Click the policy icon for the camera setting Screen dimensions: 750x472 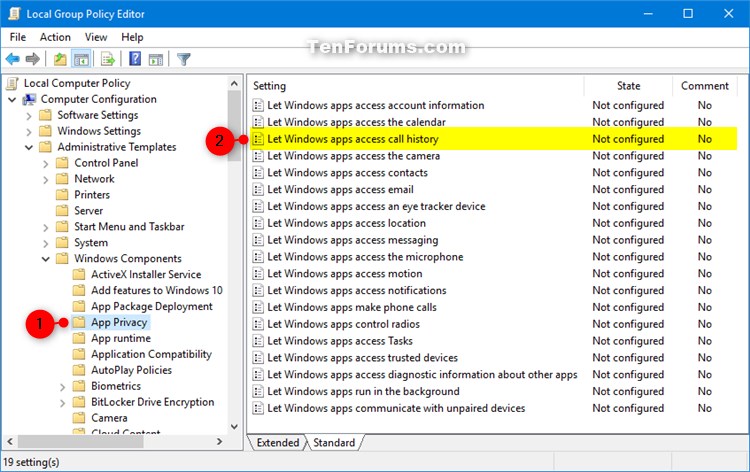(258, 156)
